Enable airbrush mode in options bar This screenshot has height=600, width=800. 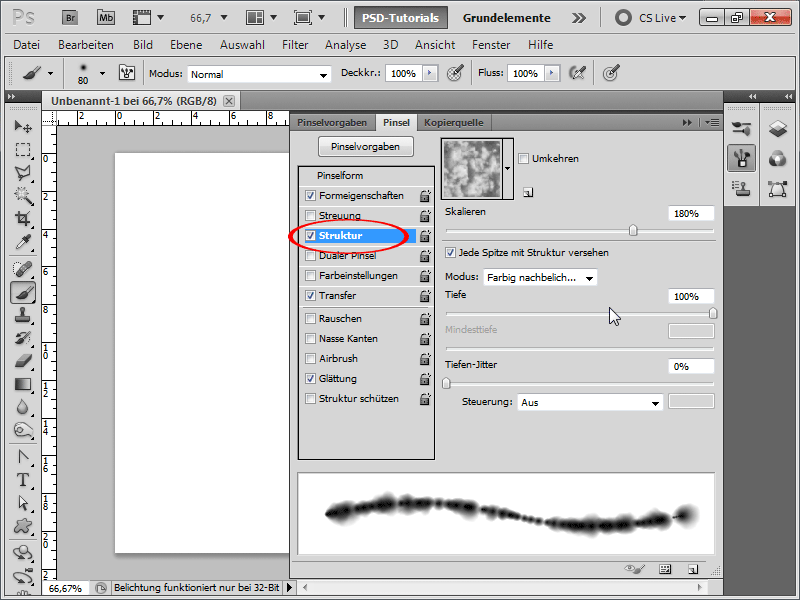[x=577, y=73]
